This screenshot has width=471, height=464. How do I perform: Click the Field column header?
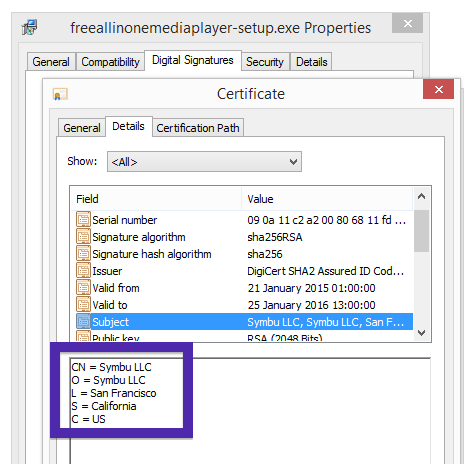pyautogui.click(x=156, y=199)
